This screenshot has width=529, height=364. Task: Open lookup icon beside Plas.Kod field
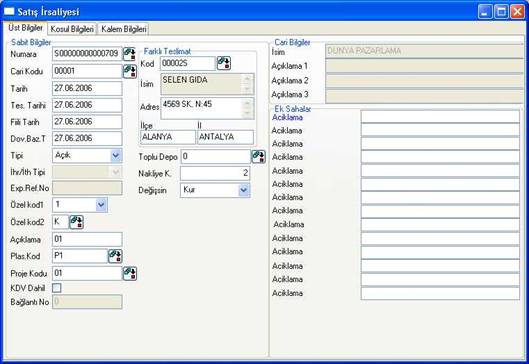point(115,256)
